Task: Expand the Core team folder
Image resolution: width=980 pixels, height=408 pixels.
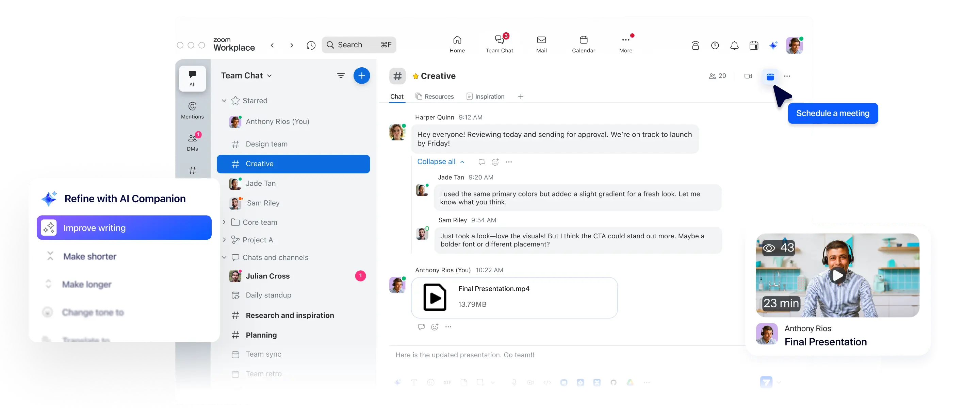Action: (x=224, y=222)
